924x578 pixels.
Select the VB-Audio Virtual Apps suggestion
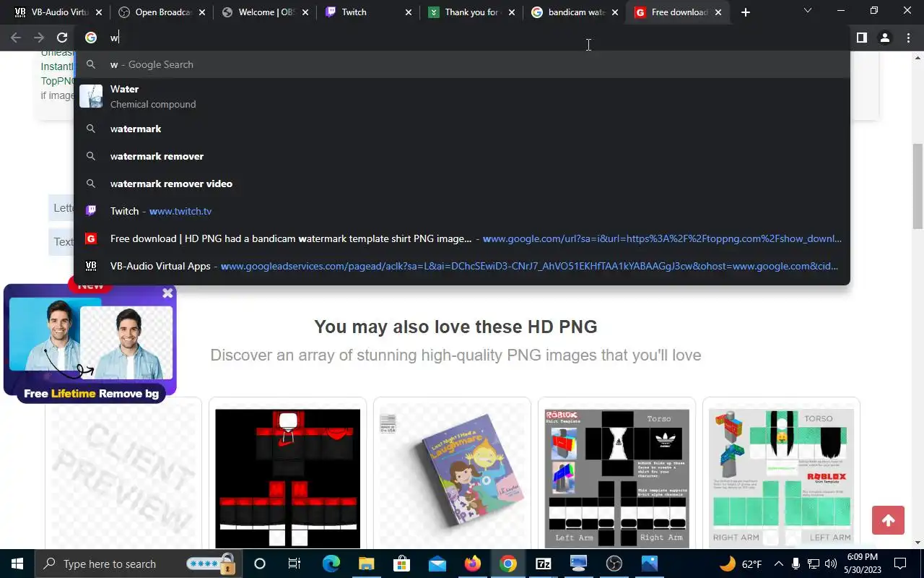(462, 266)
